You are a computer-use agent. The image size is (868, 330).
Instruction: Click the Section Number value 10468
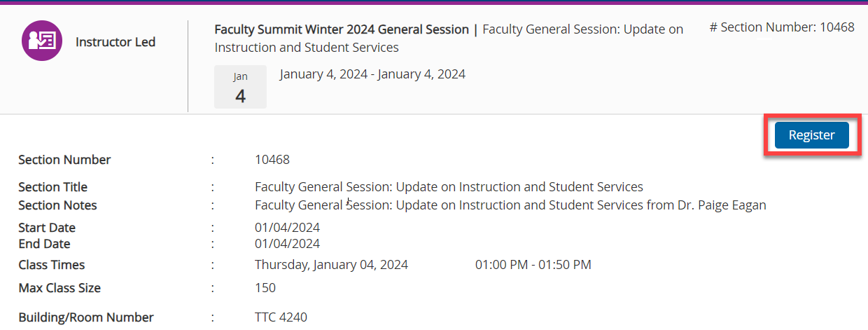[272, 160]
